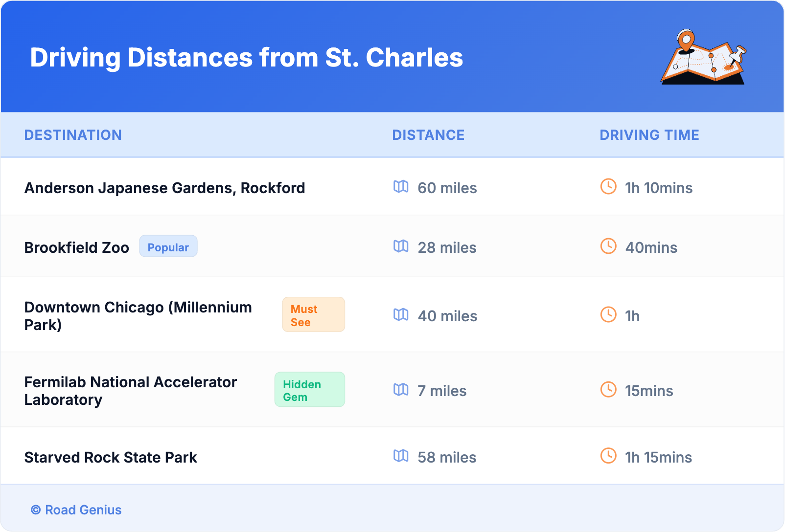
Task: Click the clock icon beside 1h 15mins
Action: pos(608,456)
